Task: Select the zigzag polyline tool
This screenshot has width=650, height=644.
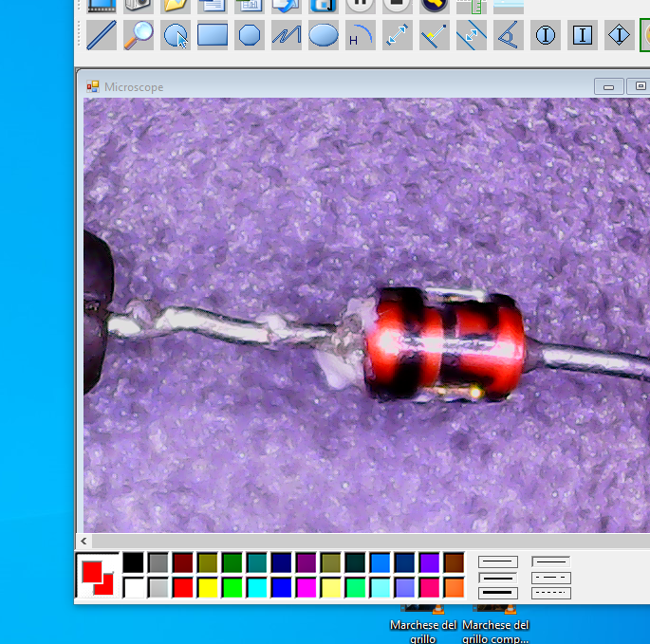Action: tap(287, 35)
